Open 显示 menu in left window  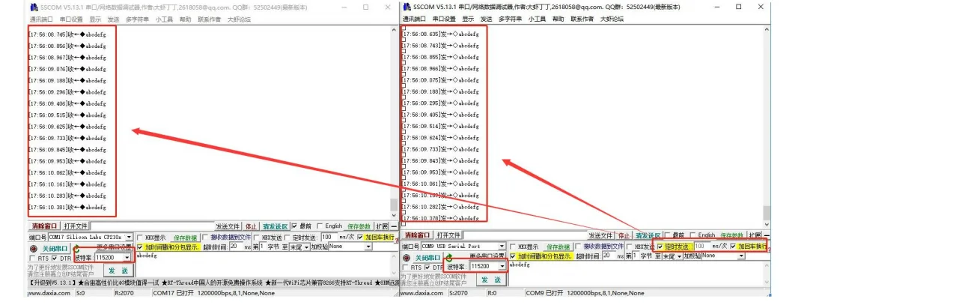(x=94, y=19)
